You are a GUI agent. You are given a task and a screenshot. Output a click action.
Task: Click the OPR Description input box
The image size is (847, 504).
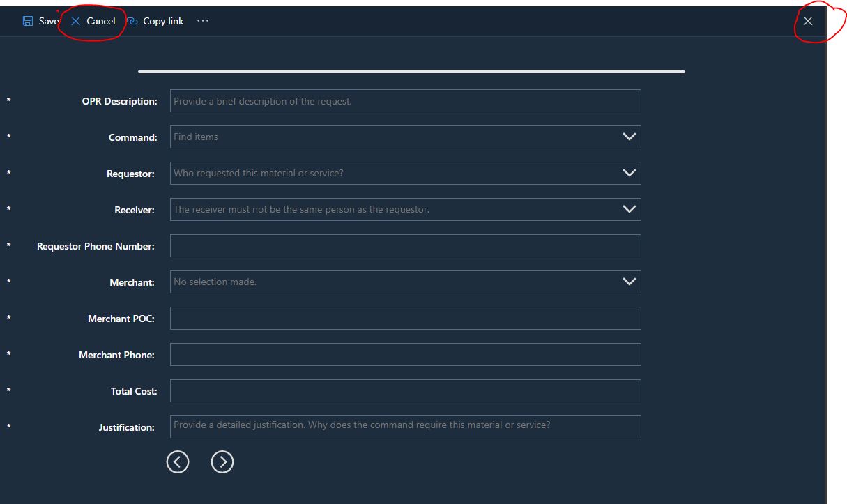[406, 100]
